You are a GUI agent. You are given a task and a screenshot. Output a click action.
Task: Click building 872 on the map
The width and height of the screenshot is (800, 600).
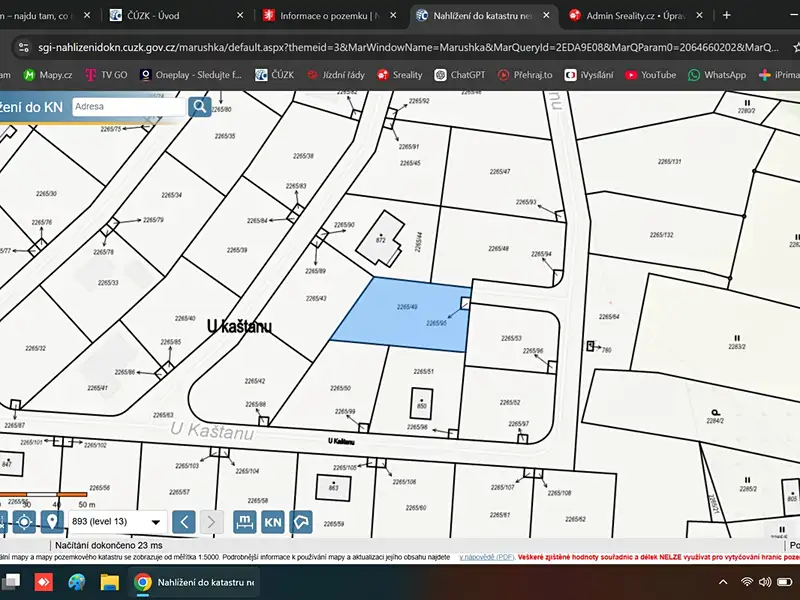pyautogui.click(x=380, y=239)
